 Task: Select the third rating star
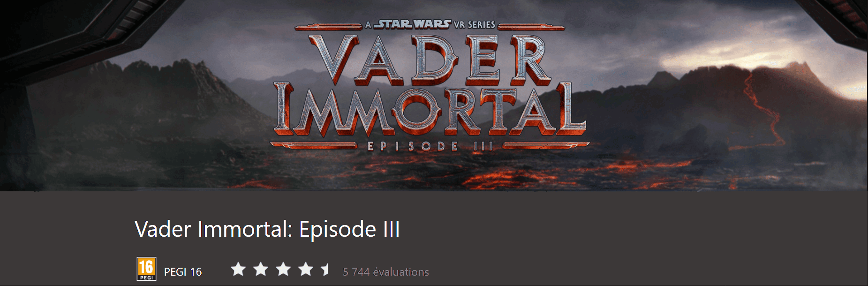[x=283, y=270]
